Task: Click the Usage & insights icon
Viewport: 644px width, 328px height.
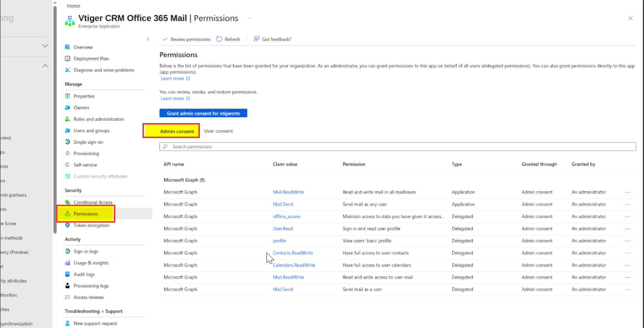Action: click(68, 263)
